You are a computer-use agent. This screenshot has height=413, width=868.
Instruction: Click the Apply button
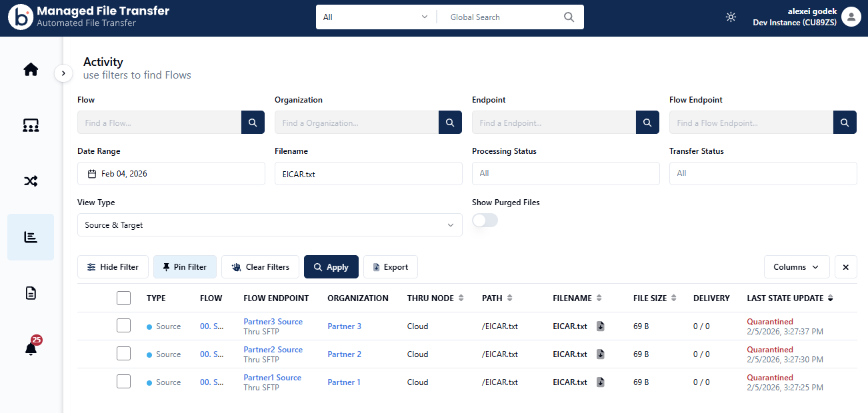coord(331,267)
